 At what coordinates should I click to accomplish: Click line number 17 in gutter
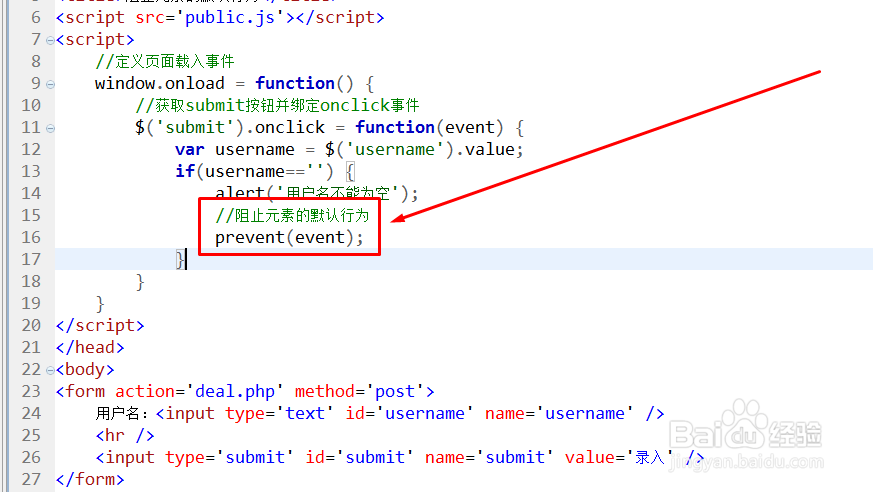click(x=31, y=259)
